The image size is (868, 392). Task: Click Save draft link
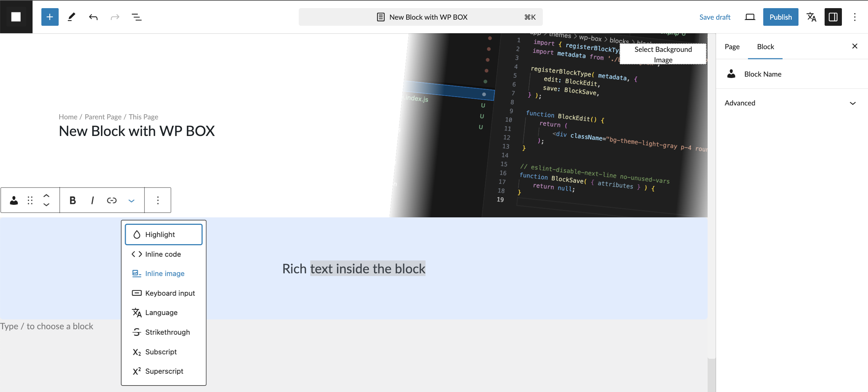tap(715, 17)
